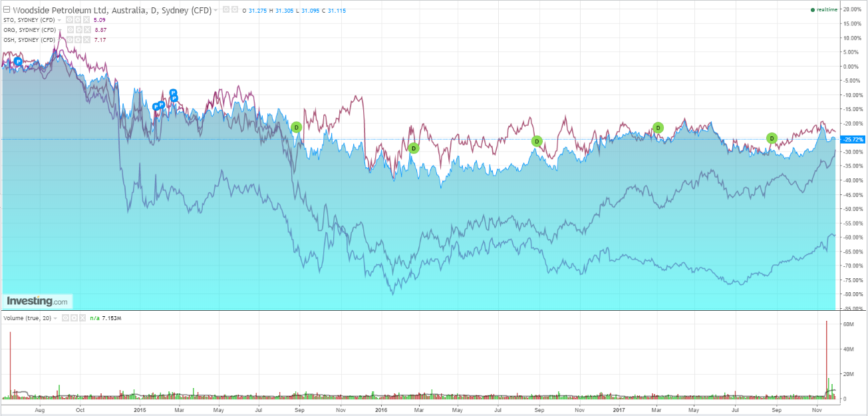Click the 20.00% label on price axis
Screen dimensions: 868x416
point(853,9)
